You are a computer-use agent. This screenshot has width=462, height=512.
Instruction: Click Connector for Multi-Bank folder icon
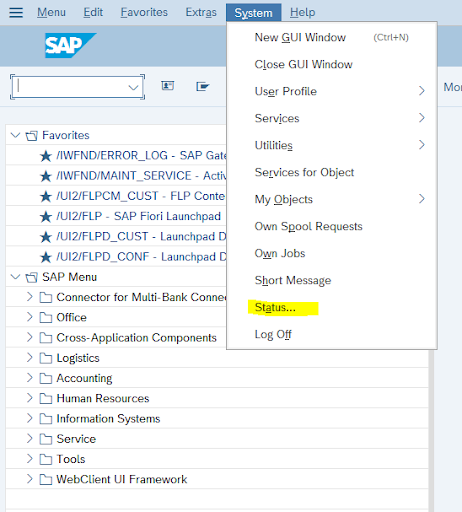(46, 297)
